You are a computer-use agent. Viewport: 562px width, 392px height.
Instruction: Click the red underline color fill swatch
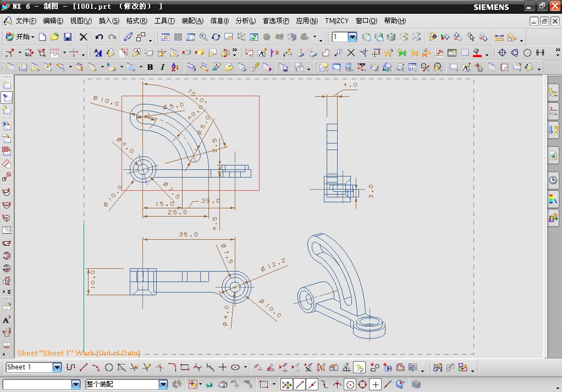477,53
